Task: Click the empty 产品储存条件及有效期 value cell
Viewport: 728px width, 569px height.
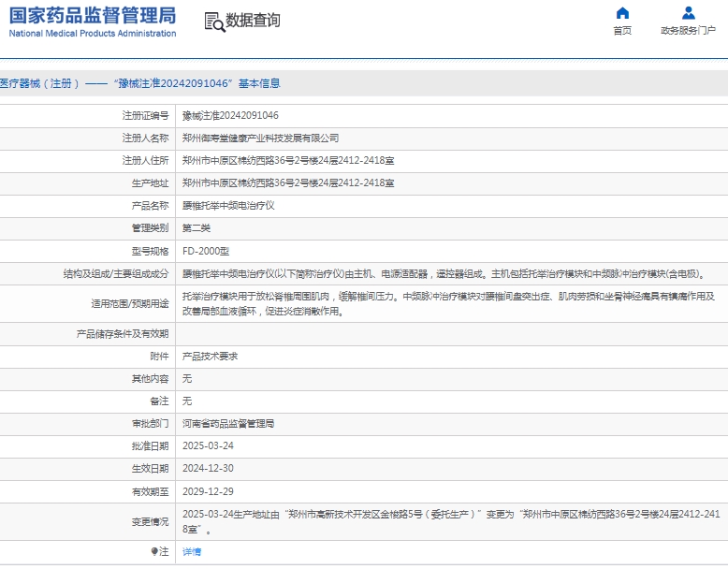Action: click(x=452, y=334)
